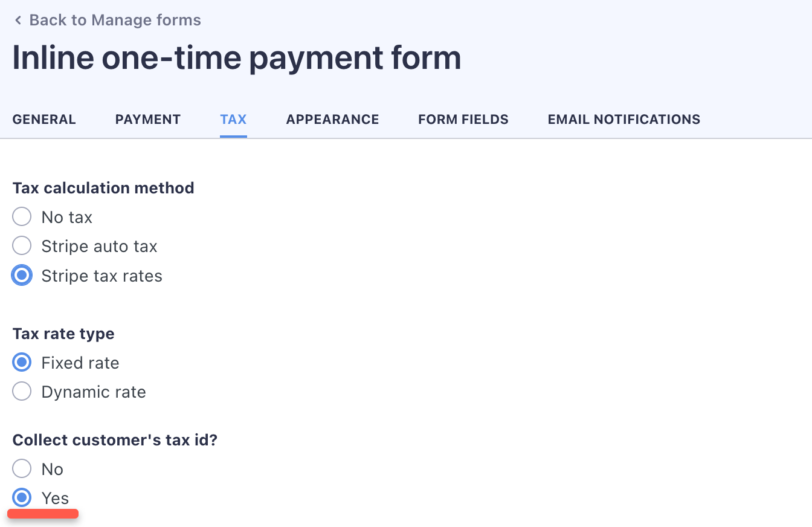Click the Tax rate type heading
812x527 pixels.
pos(63,333)
